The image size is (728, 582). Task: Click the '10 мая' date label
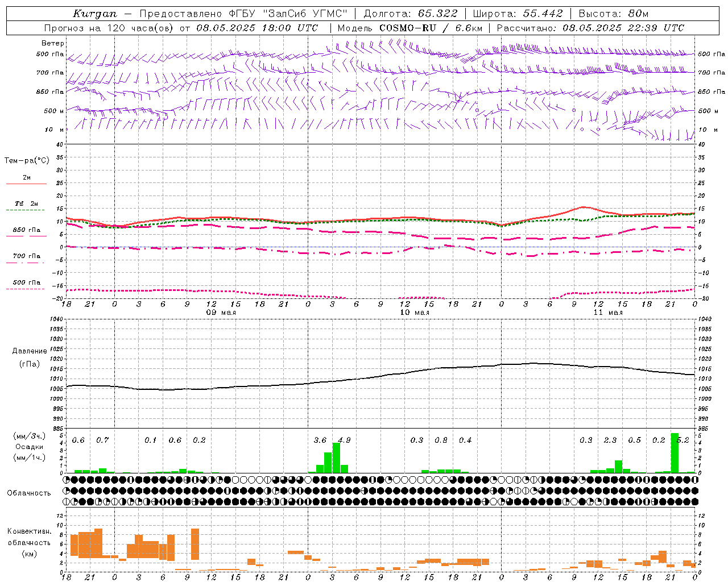coord(415,313)
